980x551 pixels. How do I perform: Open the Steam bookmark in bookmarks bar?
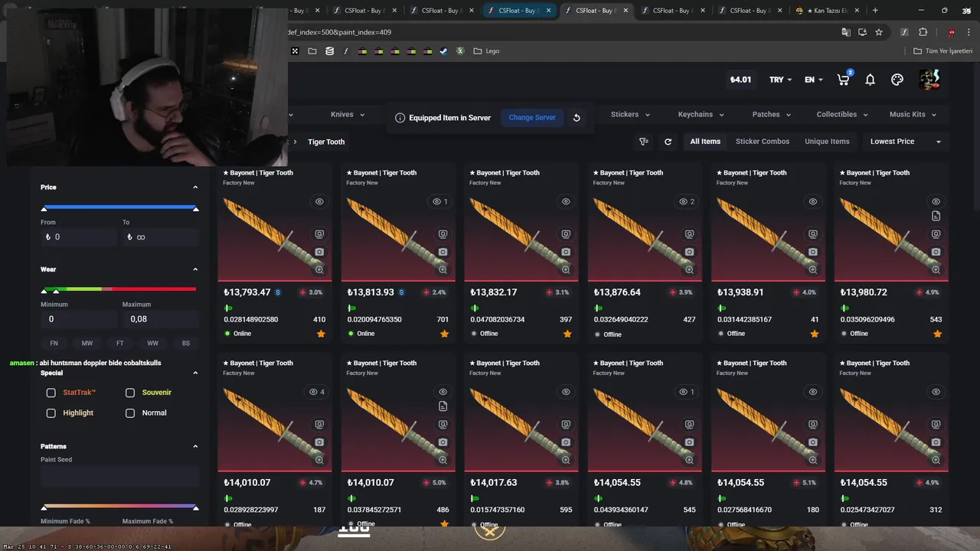click(x=443, y=51)
